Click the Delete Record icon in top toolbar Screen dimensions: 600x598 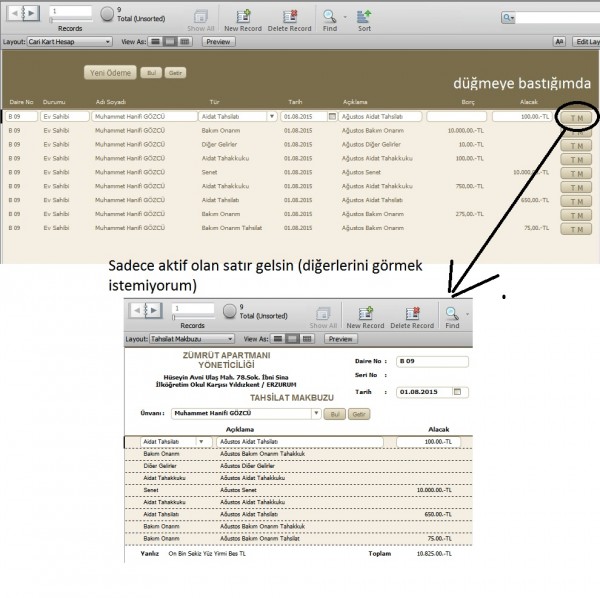tap(289, 15)
